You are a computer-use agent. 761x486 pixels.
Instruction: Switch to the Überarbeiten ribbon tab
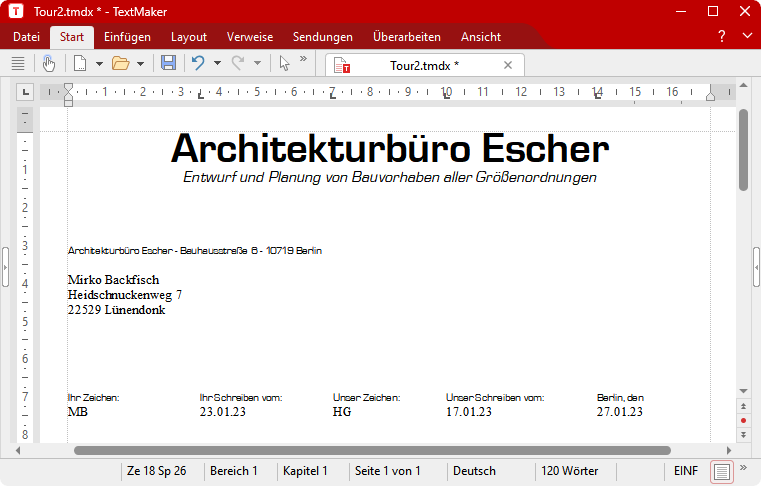[406, 37]
